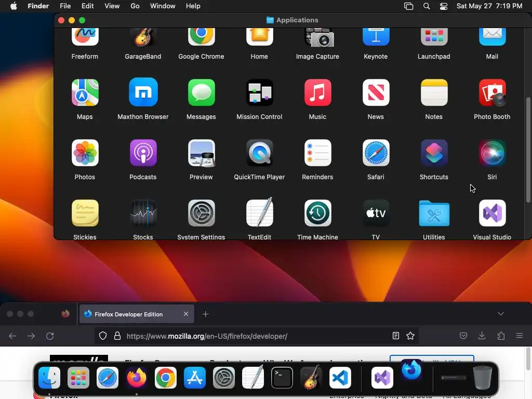Open the Trash in the Dock
Viewport: 532px width, 399px height.
coord(483,377)
